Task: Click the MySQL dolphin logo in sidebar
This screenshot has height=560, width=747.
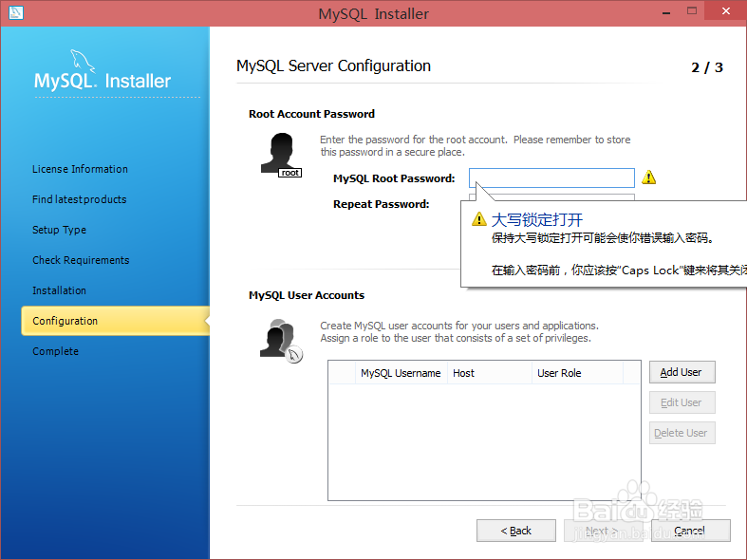Action: (83, 61)
